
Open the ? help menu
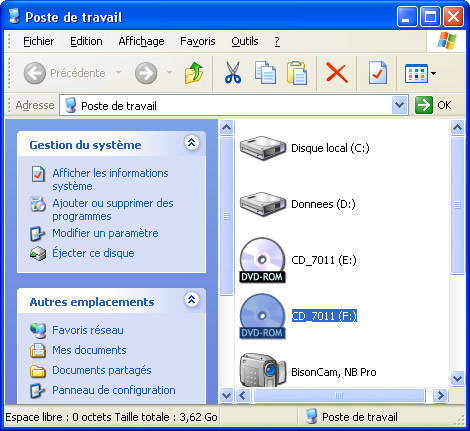coord(277,41)
